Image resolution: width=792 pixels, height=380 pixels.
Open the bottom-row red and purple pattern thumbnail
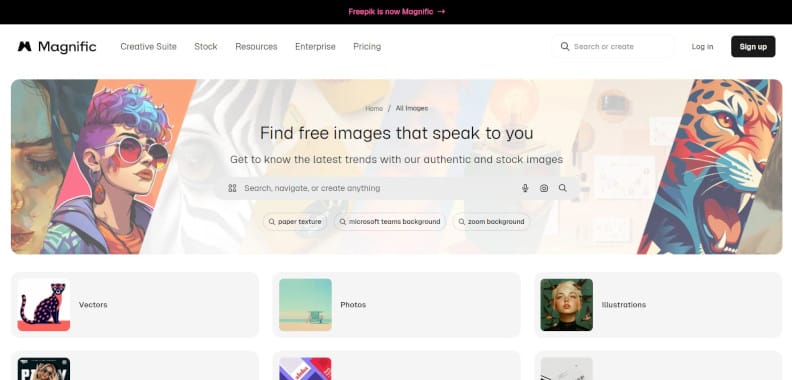click(305, 369)
